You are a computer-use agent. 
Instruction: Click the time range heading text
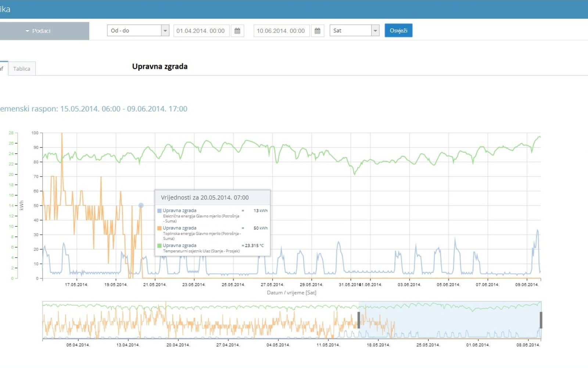pos(94,109)
